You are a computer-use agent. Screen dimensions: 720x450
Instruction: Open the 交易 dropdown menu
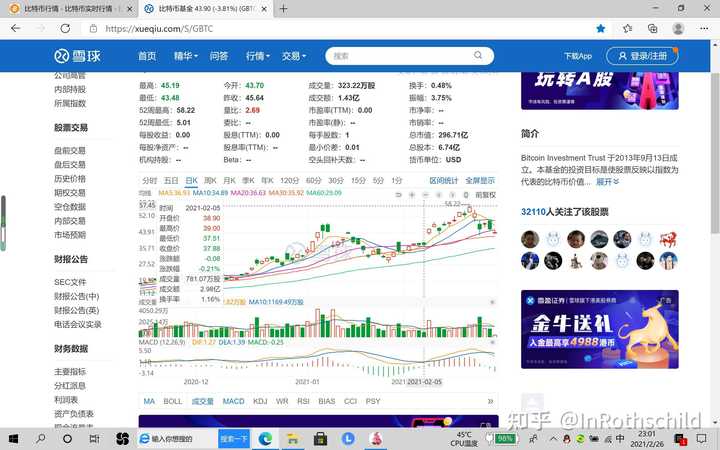(x=294, y=56)
